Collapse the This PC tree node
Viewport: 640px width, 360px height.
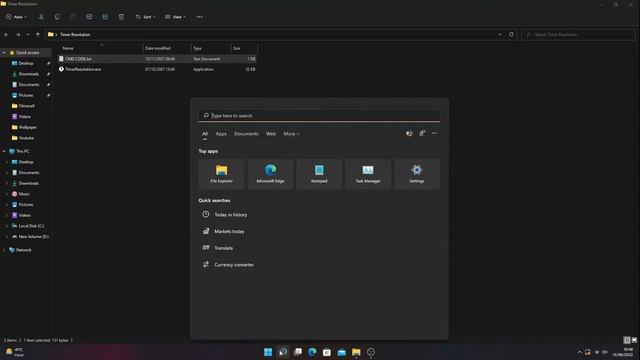click(4, 151)
